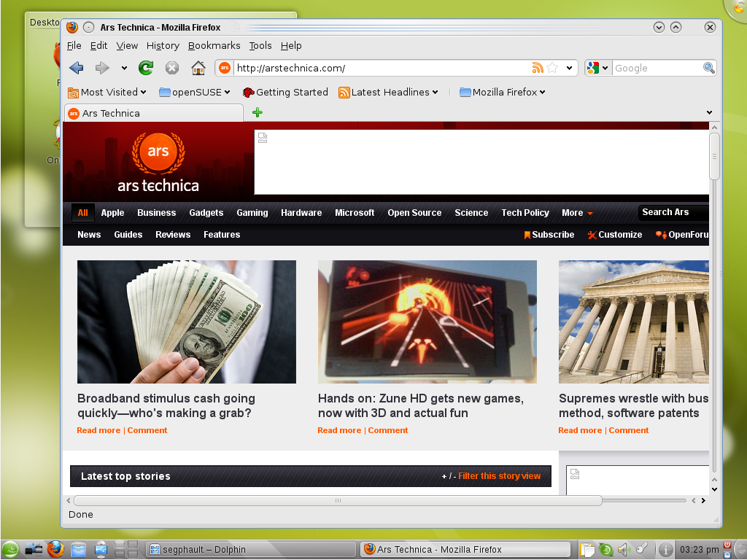Go to the Home page icon
The height and width of the screenshot is (560, 747).
pyautogui.click(x=198, y=68)
